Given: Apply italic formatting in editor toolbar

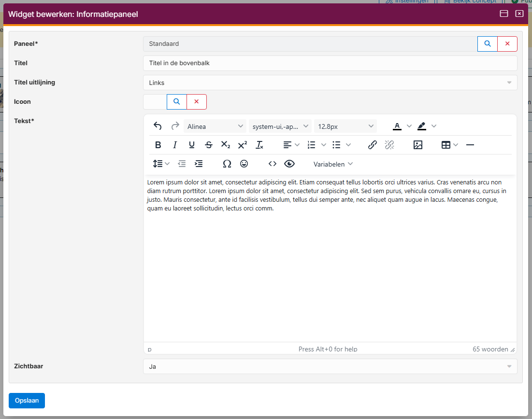Looking at the screenshot, I should pos(175,145).
